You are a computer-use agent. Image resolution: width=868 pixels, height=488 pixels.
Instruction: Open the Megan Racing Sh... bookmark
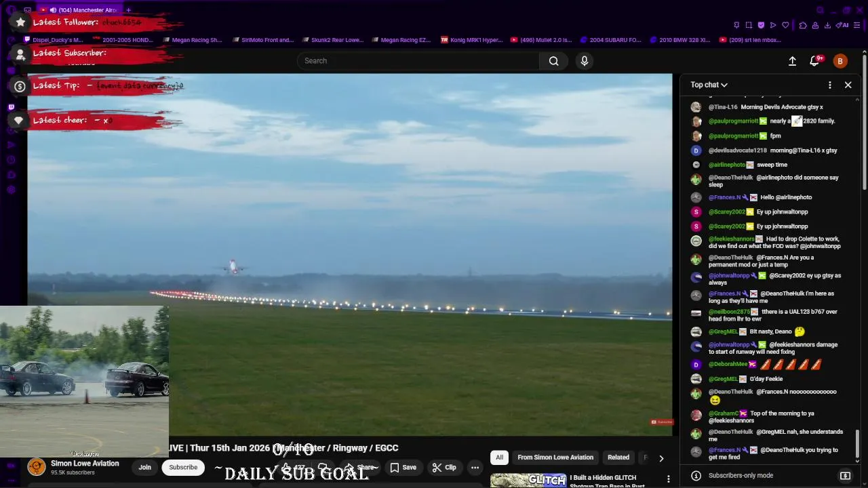[192, 40]
